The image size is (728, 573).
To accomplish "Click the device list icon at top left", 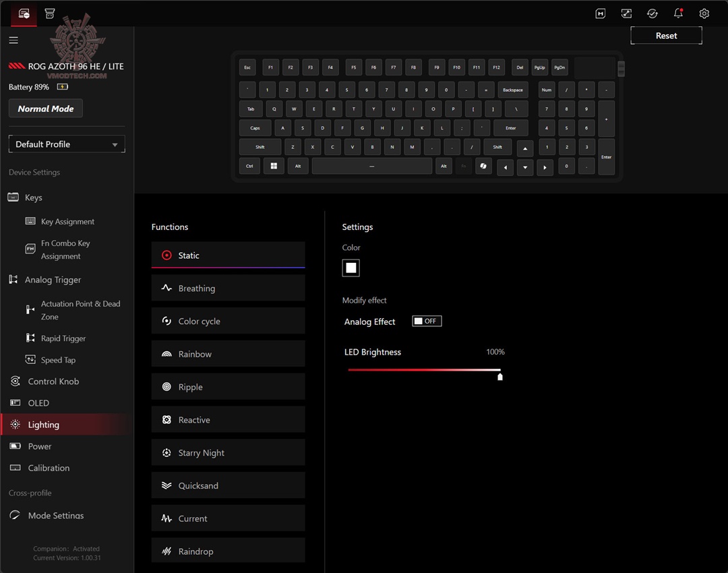I will (x=24, y=13).
